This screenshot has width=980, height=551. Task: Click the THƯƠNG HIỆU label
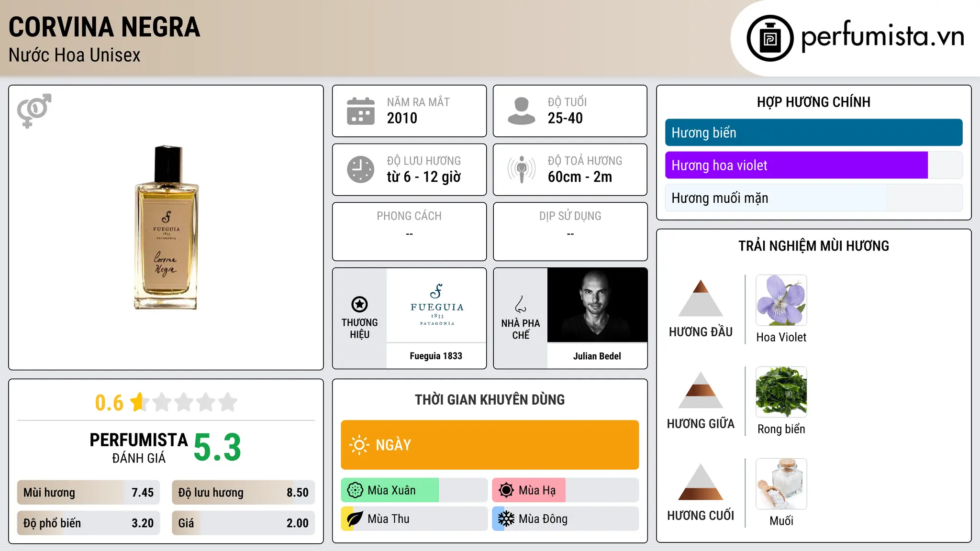(x=359, y=329)
